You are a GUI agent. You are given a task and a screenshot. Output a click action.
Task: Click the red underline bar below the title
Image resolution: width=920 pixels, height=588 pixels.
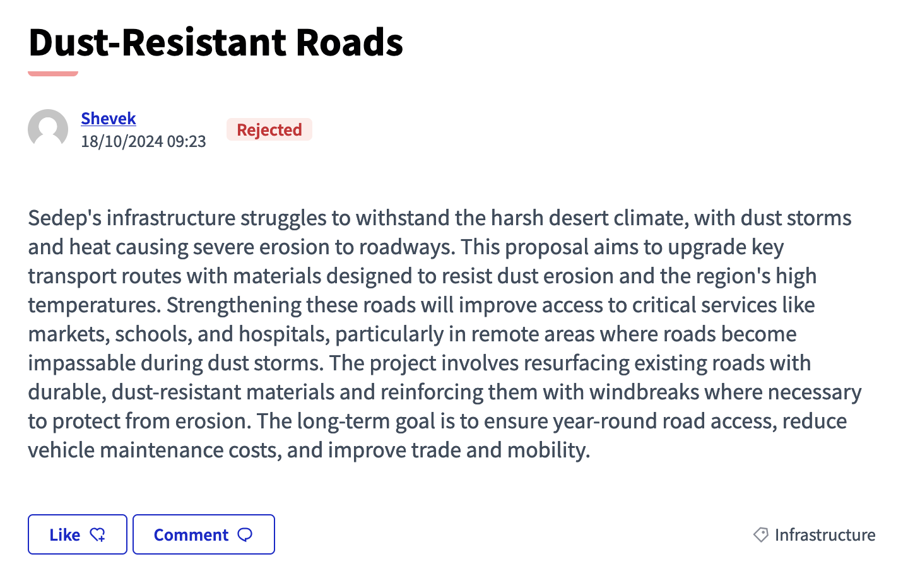[52, 74]
